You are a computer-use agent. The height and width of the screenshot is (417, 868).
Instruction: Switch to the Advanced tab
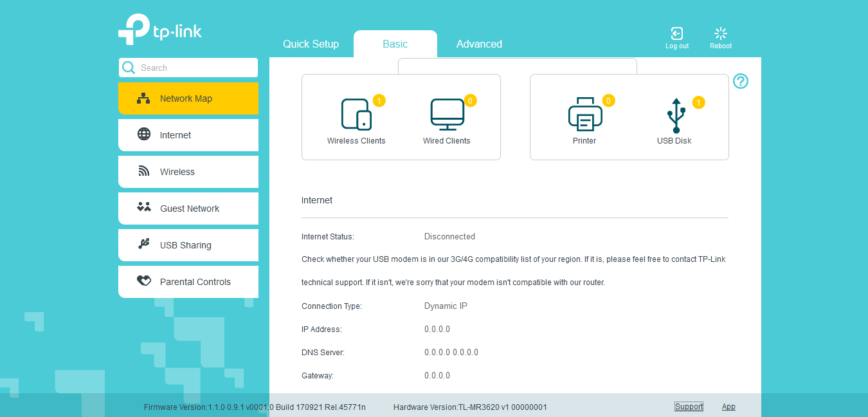[479, 44]
